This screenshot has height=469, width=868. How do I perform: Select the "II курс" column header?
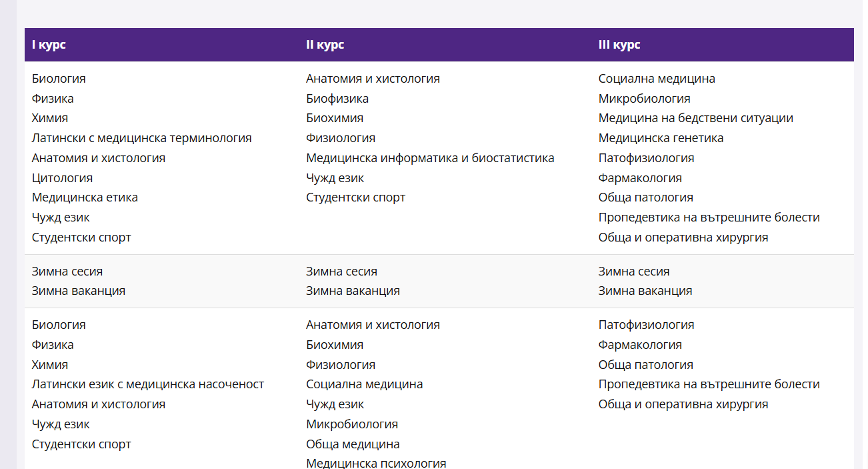(x=325, y=45)
